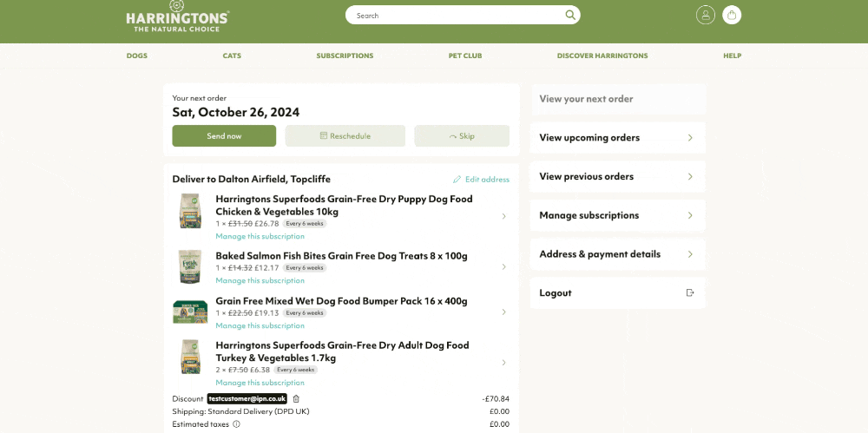The height and width of the screenshot is (433, 868).
Task: Open Address & payment details
Action: click(618, 254)
